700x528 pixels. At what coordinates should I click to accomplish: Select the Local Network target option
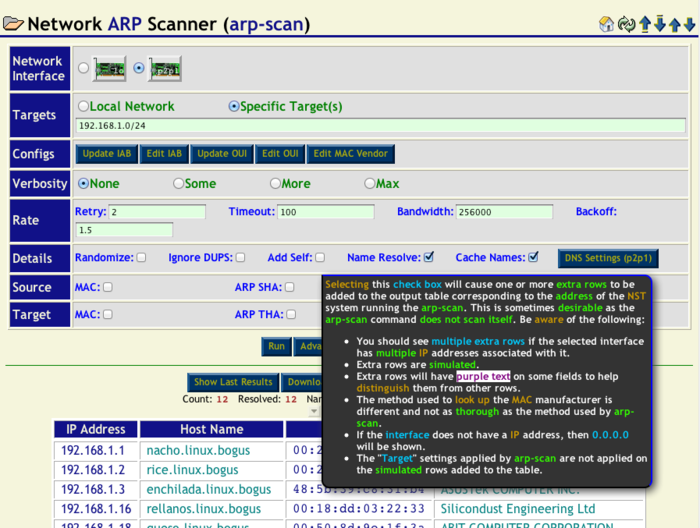(x=82, y=106)
